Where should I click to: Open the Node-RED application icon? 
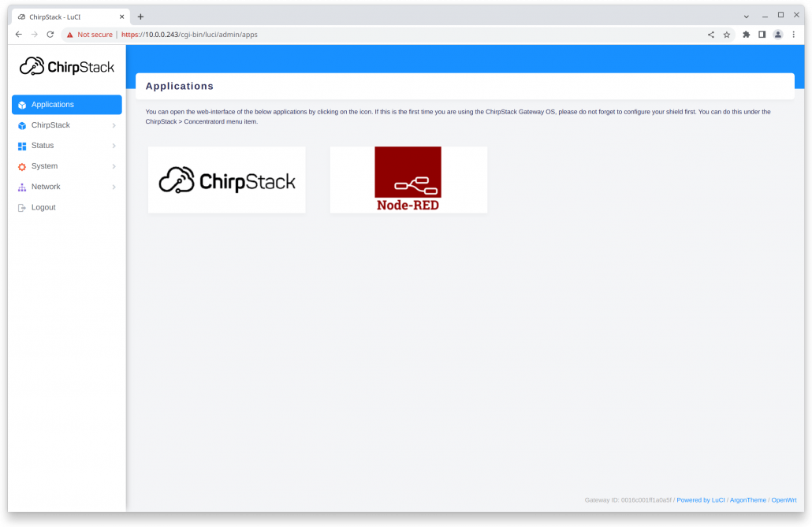408,180
